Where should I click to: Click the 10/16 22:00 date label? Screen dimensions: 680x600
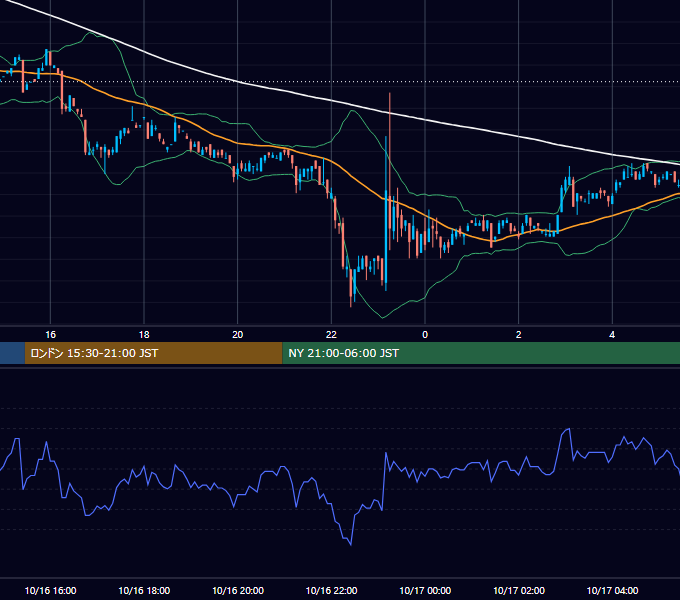coord(331,590)
